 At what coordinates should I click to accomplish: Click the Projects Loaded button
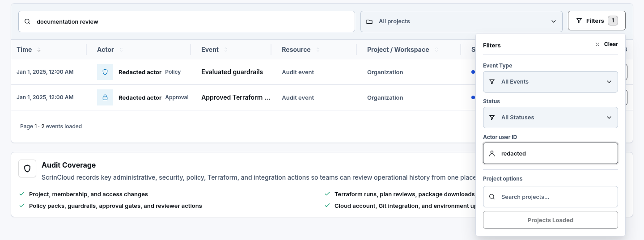(x=550, y=220)
